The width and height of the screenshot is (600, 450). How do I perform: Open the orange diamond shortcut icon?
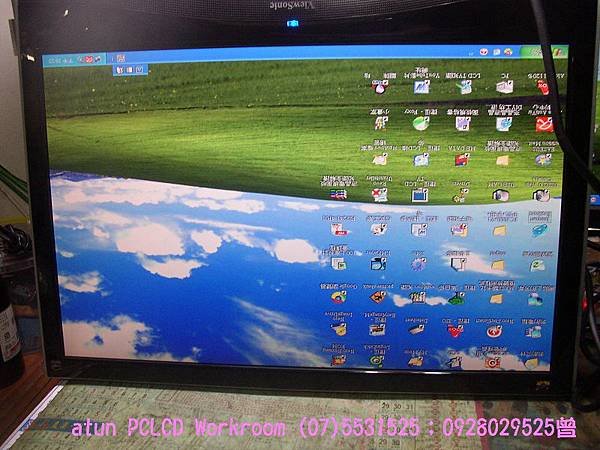point(378,297)
